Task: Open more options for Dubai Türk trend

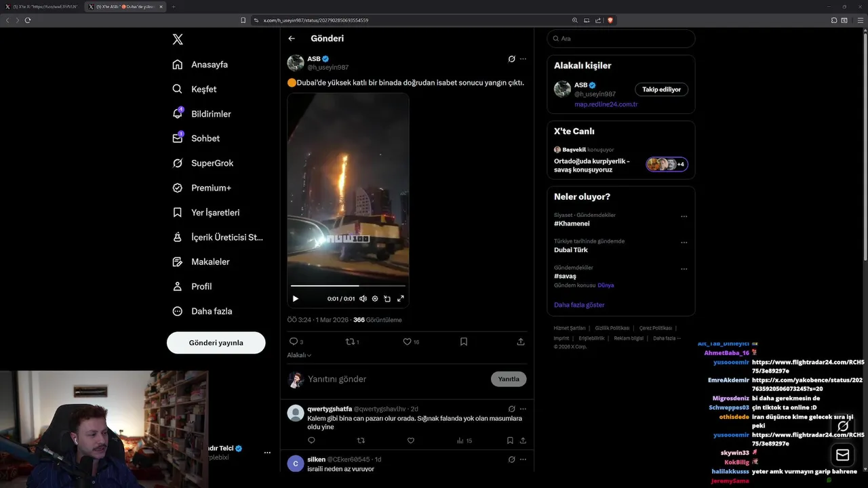Action: 684,243
